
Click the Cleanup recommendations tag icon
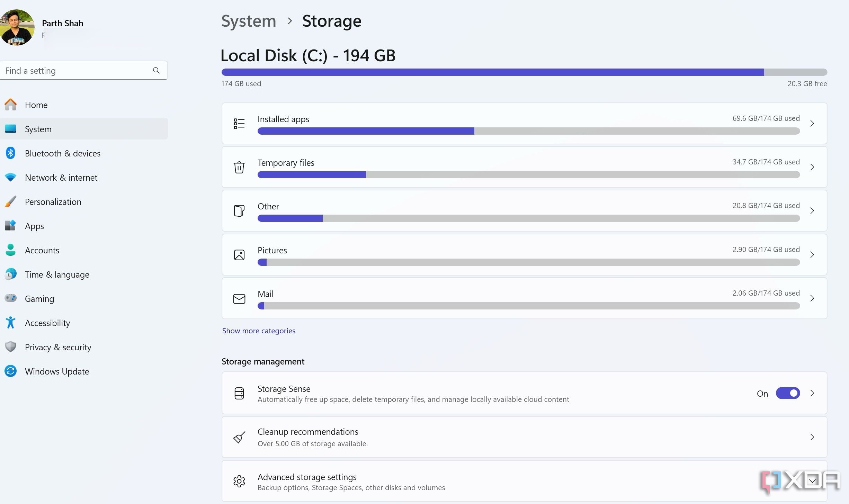pos(239,437)
